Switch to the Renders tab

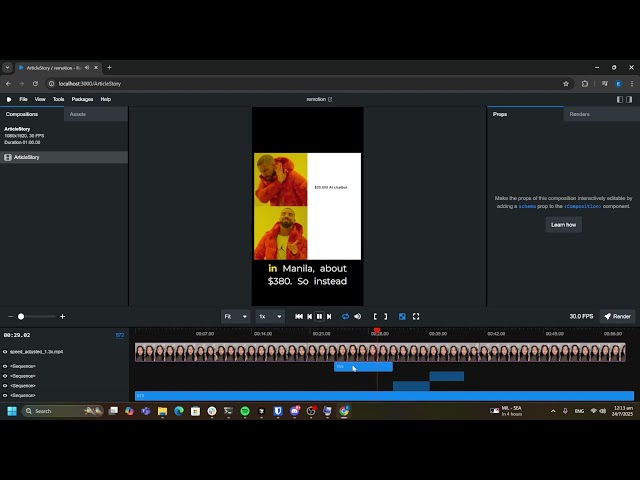point(602,114)
